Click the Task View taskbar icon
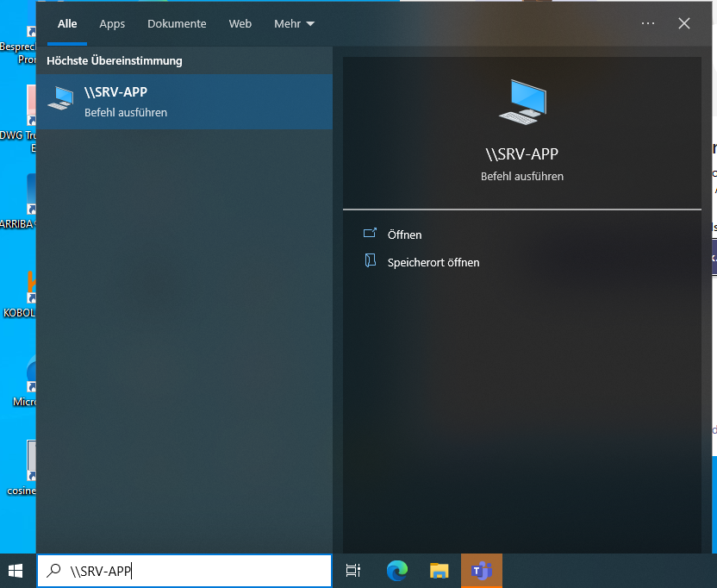The image size is (717, 588). tap(353, 570)
